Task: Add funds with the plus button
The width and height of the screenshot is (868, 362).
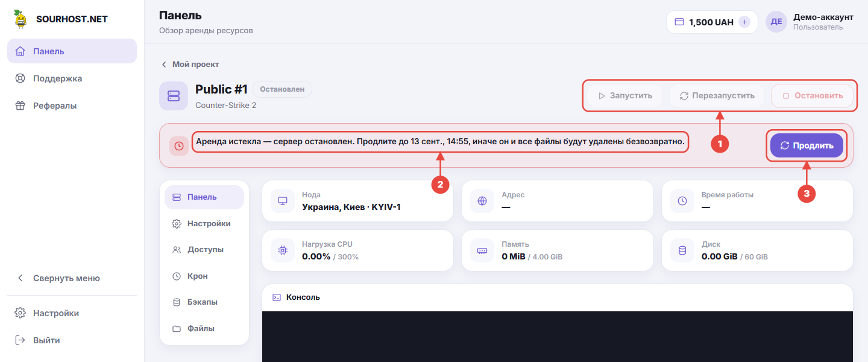Action: coord(744,22)
